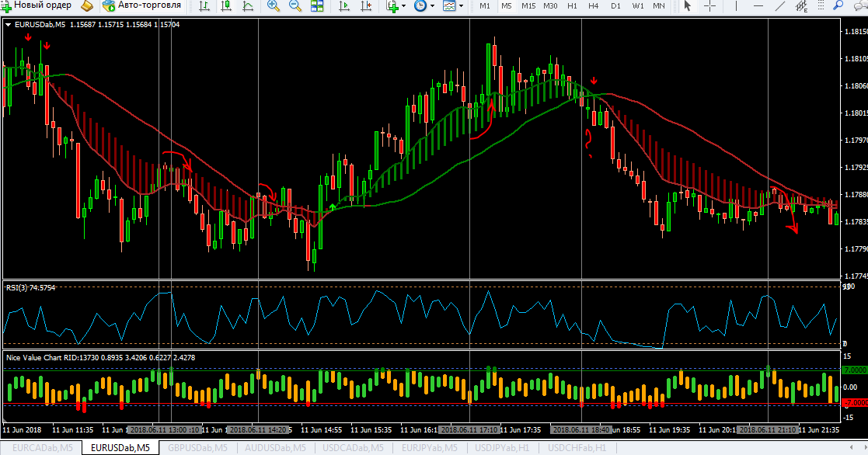This screenshot has height=455, width=868.
Task: Click the Nice Value Chart indicator label
Action: click(x=101, y=358)
